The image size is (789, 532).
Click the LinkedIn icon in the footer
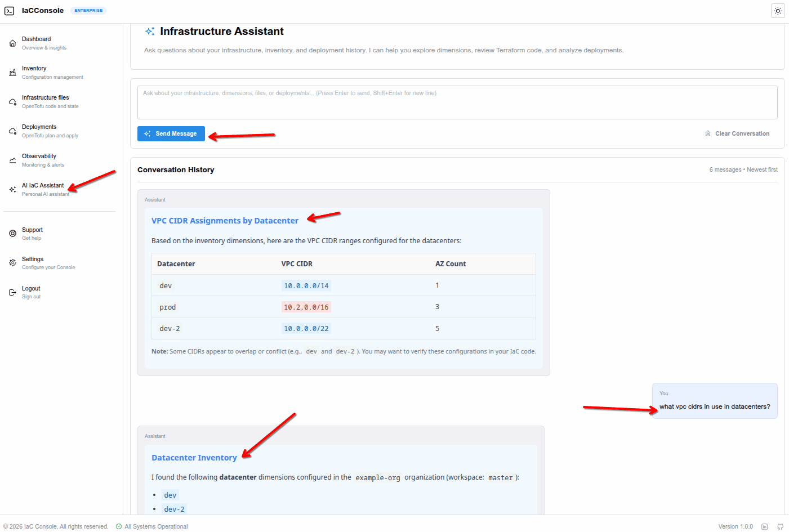[x=764, y=526]
